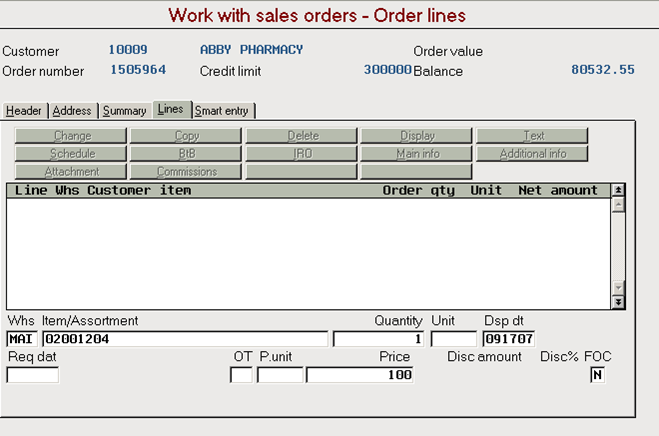
Task: Jump to bottom of list using double-arrow icon
Action: 618,302
